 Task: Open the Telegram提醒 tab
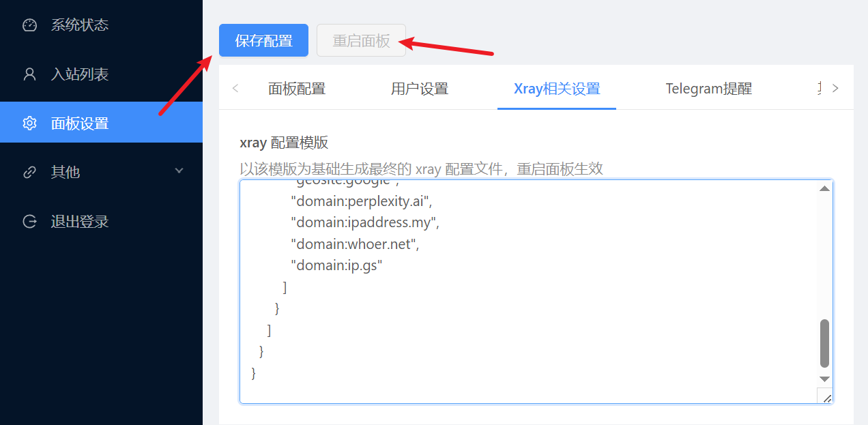[708, 89]
